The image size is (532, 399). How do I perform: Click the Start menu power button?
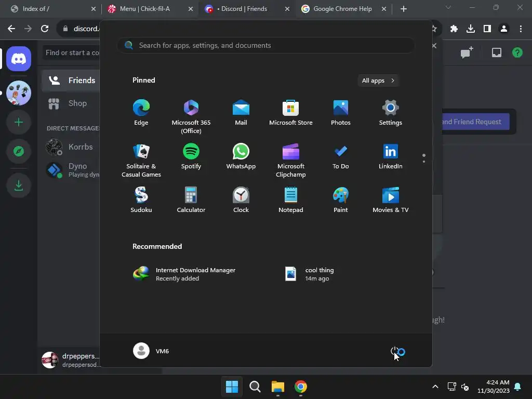[x=395, y=351]
